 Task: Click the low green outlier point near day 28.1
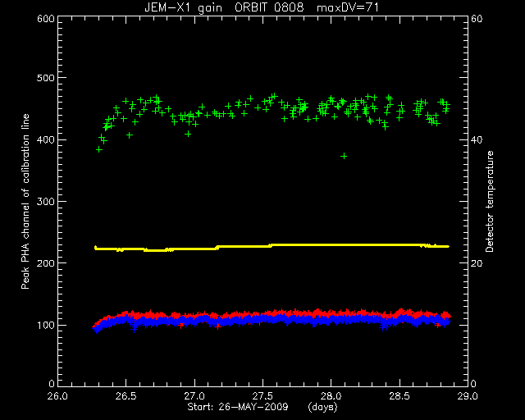click(344, 156)
